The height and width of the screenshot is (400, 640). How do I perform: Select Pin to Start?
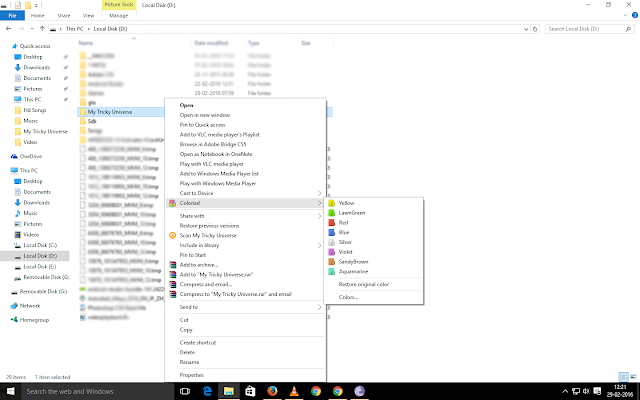pos(245,255)
